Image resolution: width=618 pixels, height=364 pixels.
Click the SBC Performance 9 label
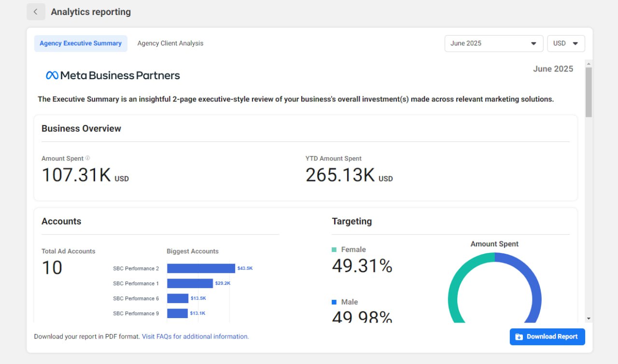point(136,313)
